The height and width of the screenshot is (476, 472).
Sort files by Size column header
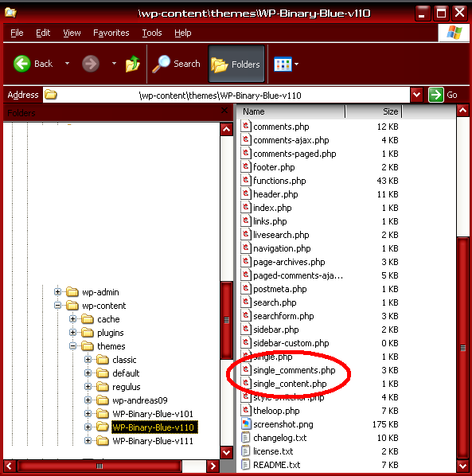pyautogui.click(x=373, y=111)
